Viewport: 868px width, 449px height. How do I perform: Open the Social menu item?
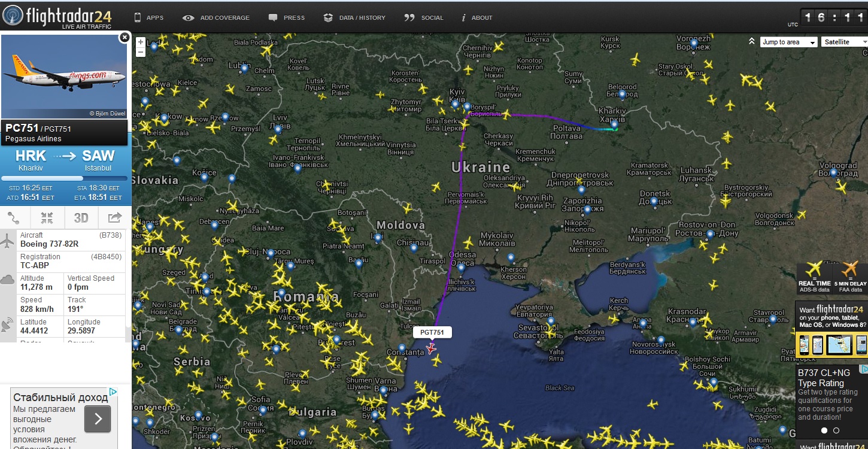[x=424, y=17]
